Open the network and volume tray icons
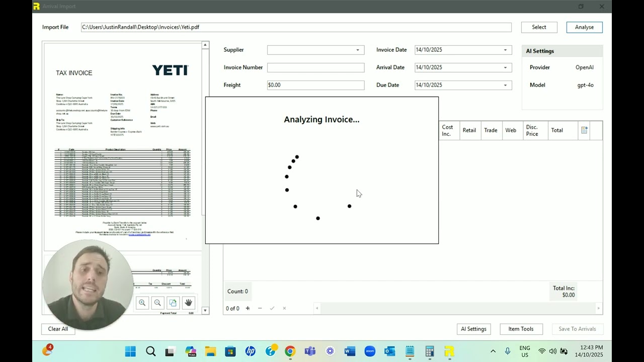Viewport: 644px width, 362px height. (553, 351)
